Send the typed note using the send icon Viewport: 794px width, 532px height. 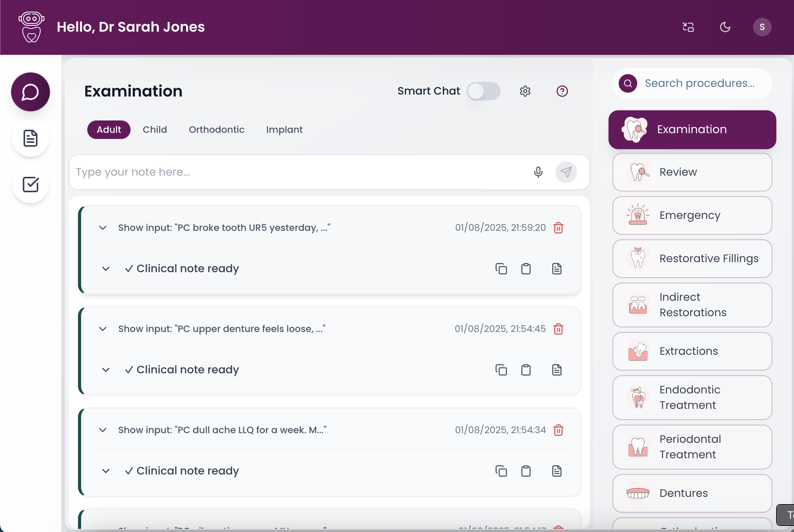pos(566,172)
